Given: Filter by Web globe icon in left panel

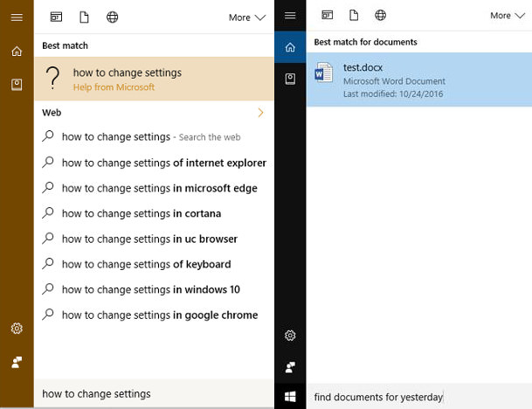Looking at the screenshot, I should (x=113, y=17).
